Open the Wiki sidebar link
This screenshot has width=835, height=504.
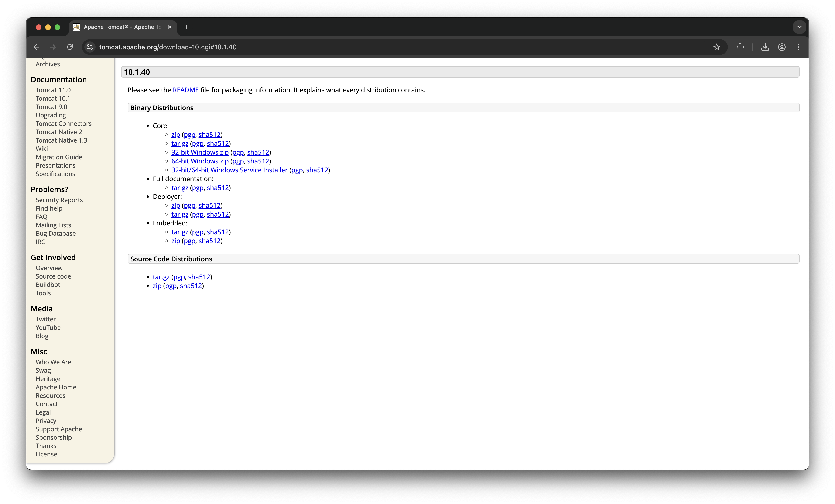pos(42,148)
